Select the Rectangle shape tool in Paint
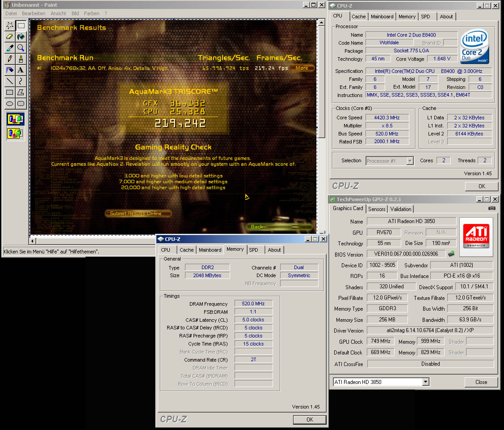This screenshot has width=504, height=430. click(10, 93)
